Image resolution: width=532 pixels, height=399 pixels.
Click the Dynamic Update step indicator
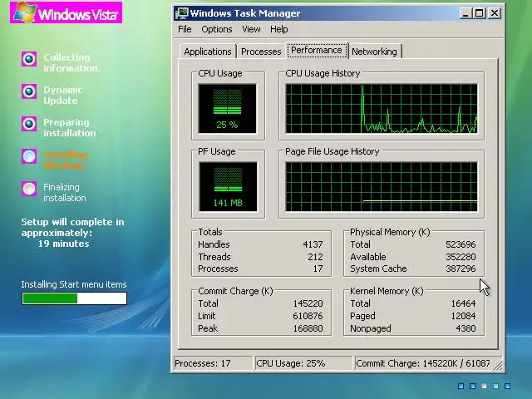click(29, 91)
